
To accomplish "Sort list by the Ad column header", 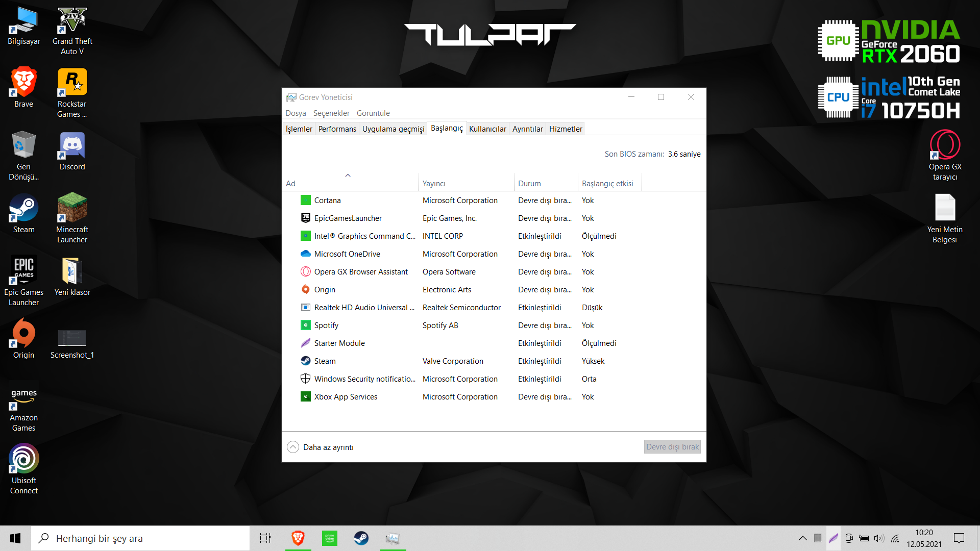I will [x=291, y=184].
